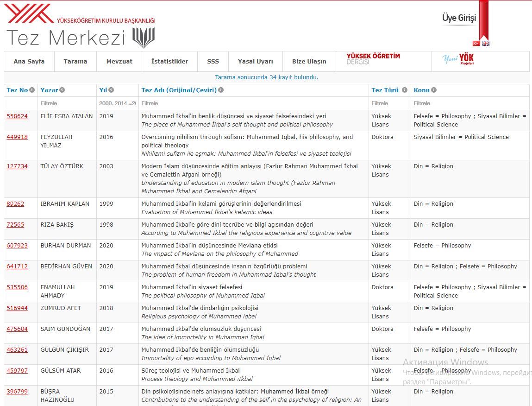This screenshot has width=532, height=406.
Task: Select author name ENAMULLAH AHMADY
Action: coord(58,292)
